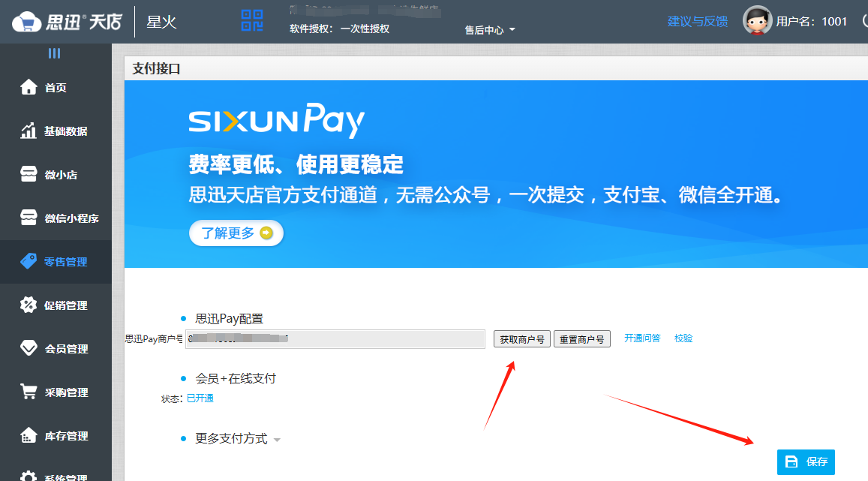Click the floppy disk icon on 保存
868x481 pixels.
tap(791, 461)
